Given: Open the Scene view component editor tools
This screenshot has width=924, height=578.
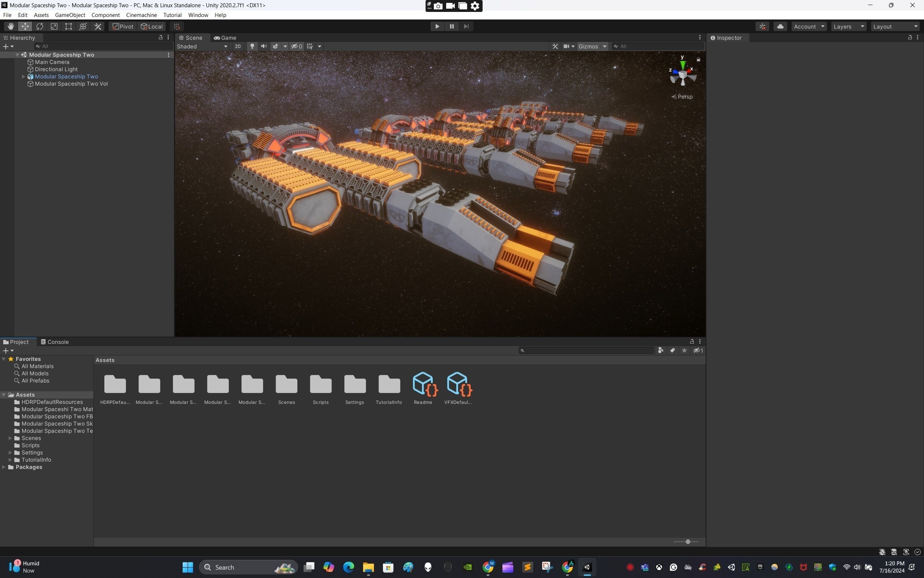Looking at the screenshot, I should pos(555,46).
